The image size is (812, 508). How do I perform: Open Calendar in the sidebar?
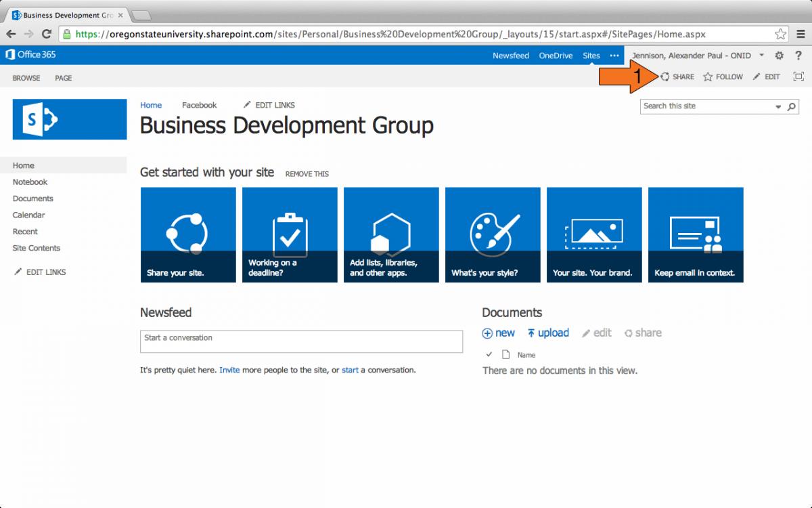pyautogui.click(x=29, y=215)
